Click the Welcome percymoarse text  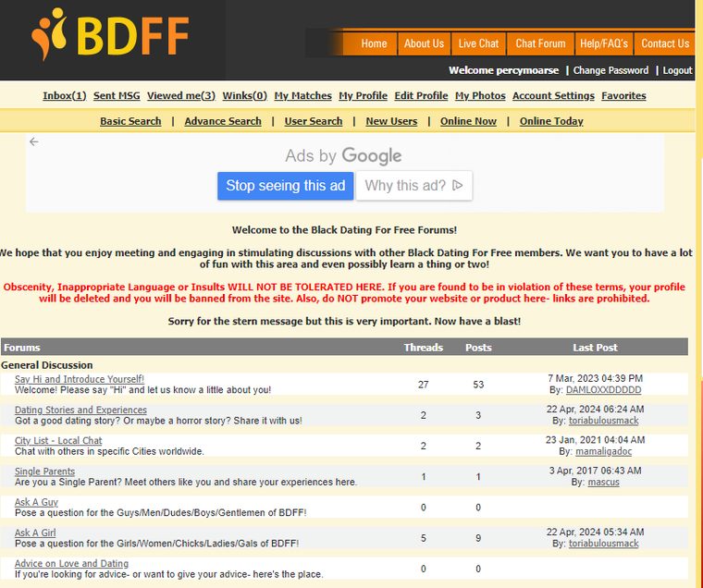coord(504,70)
